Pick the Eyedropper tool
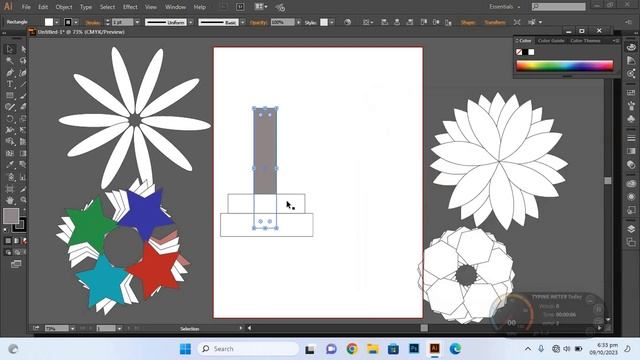The height and width of the screenshot is (360, 640). point(10,164)
